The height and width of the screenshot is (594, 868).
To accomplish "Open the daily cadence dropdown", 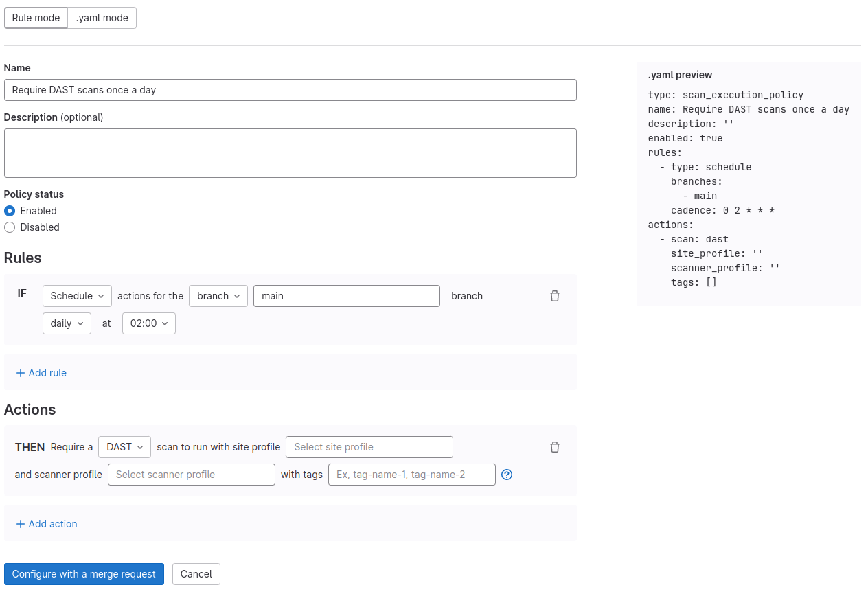I will tap(67, 323).
